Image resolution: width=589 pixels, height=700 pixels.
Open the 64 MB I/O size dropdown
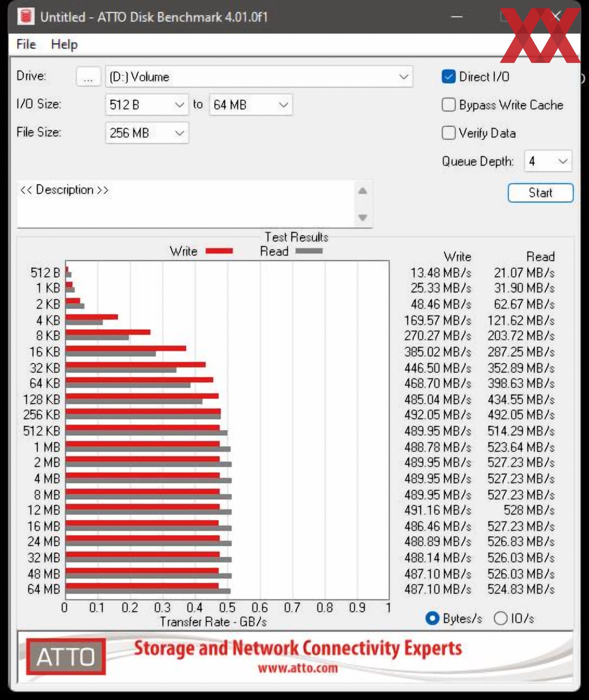coord(251,105)
